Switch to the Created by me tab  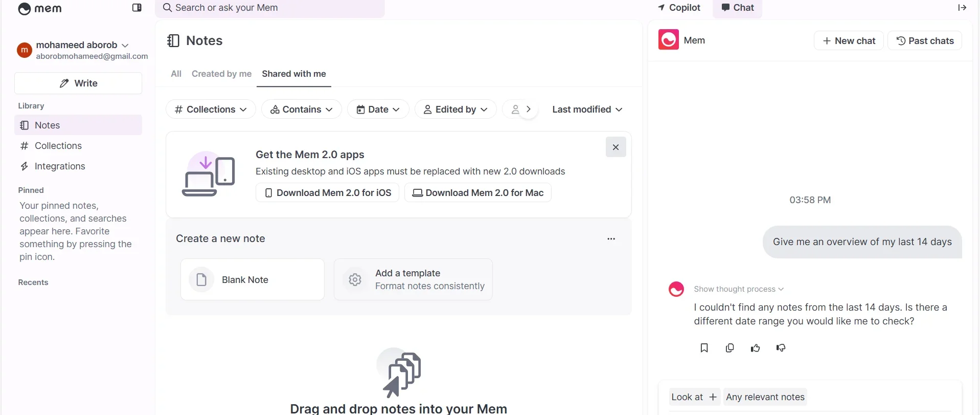pyautogui.click(x=221, y=74)
